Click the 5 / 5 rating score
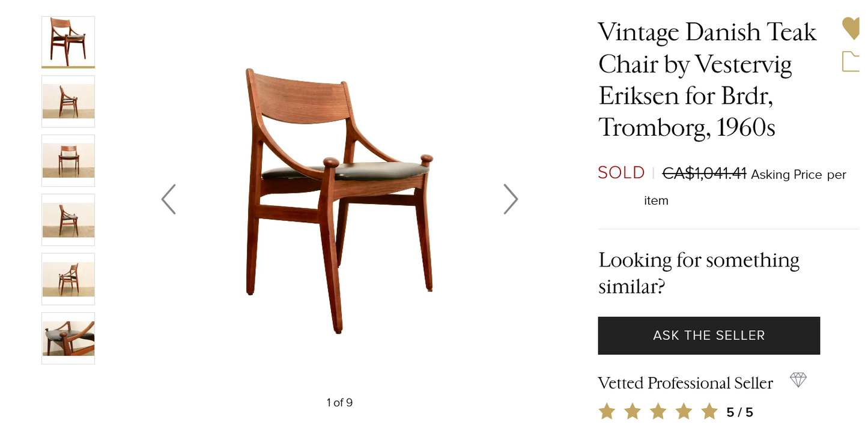Image resolution: width=868 pixels, height=434 pixels. point(739,412)
